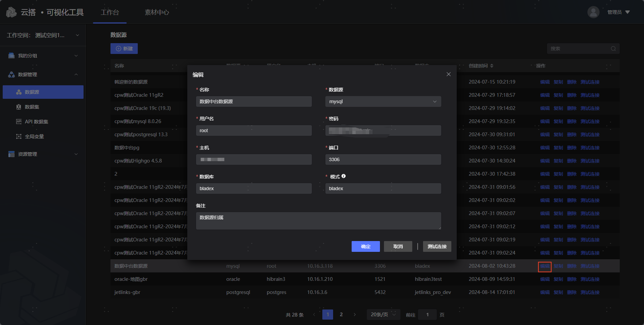Switch to the 素材中心 tab
The width and height of the screenshot is (644, 325).
157,12
